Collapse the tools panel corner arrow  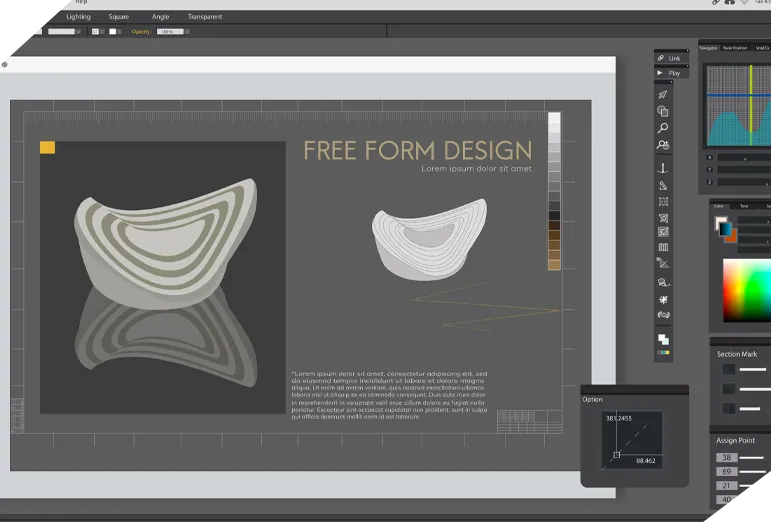[671, 82]
